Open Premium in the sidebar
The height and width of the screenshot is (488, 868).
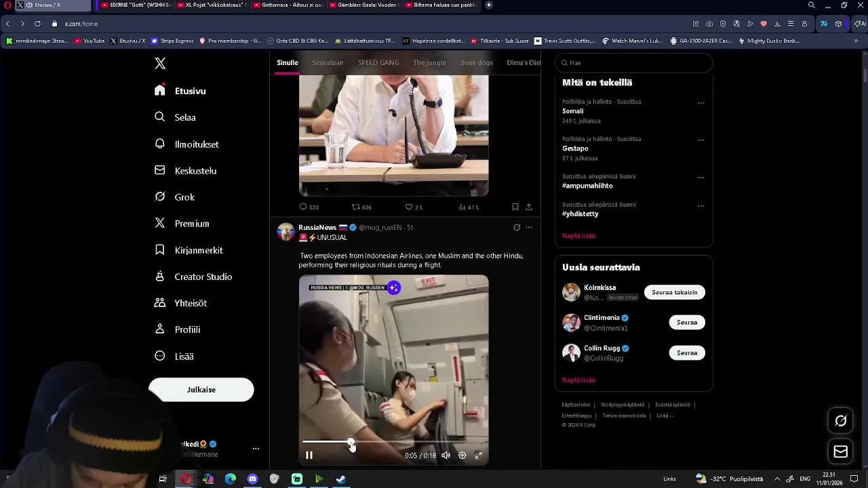182,224
